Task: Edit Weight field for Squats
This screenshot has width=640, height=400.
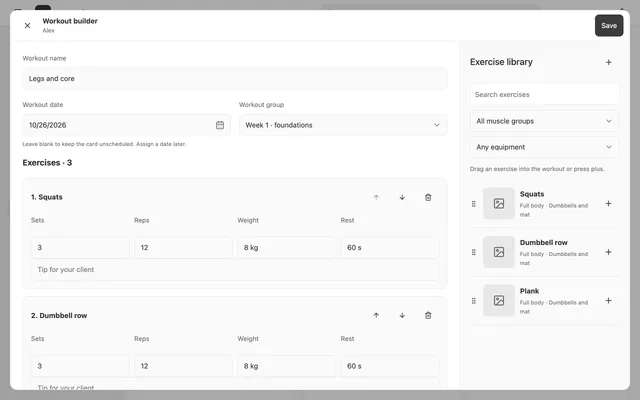Action: click(x=287, y=247)
